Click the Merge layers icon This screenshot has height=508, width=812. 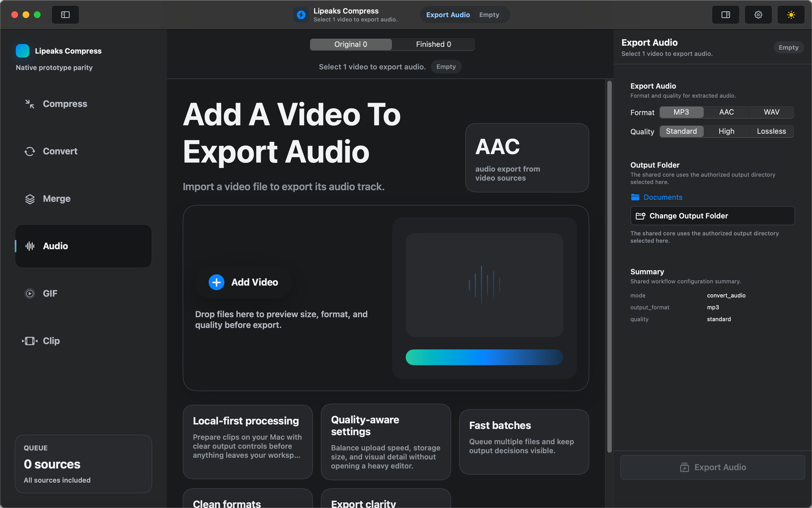tap(30, 199)
